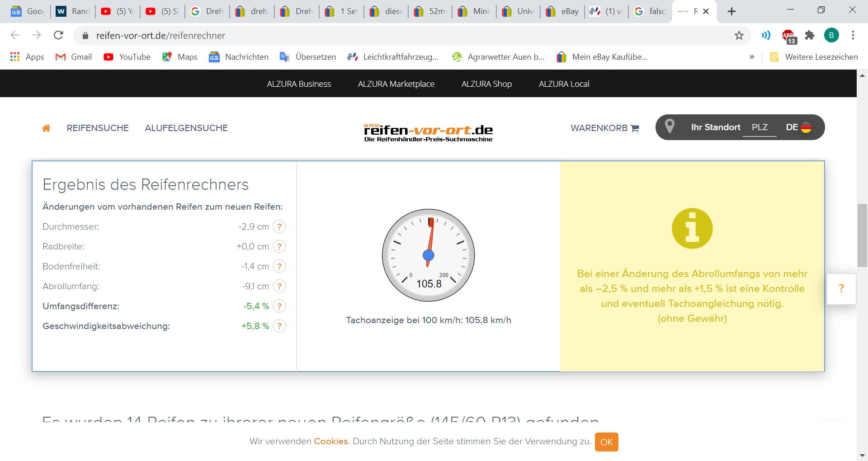Screen dimensions: 868x461
Task: Click the yellow info circle icon
Action: tap(692, 228)
